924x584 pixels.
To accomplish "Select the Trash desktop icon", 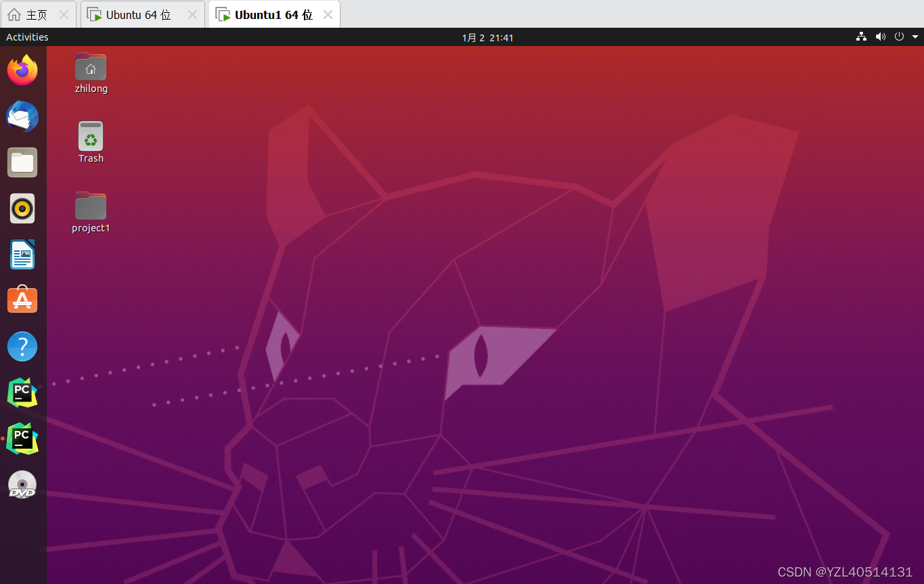I will coord(91,143).
